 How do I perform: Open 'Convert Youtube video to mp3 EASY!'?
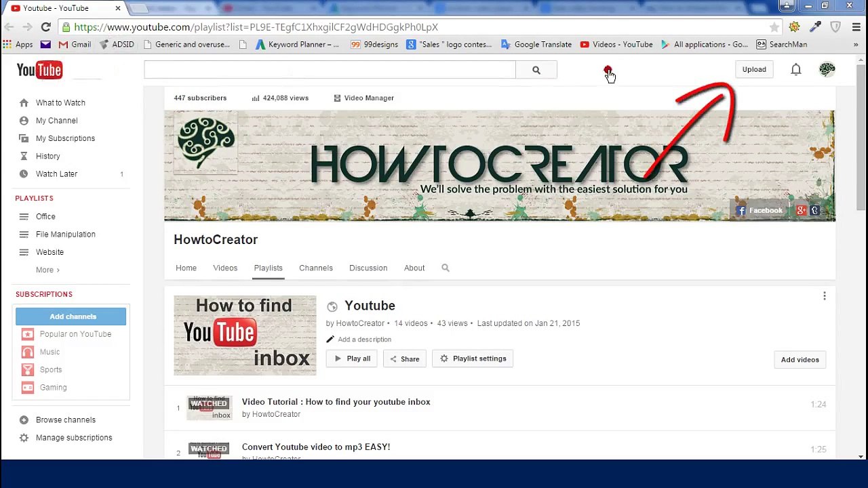[316, 447]
